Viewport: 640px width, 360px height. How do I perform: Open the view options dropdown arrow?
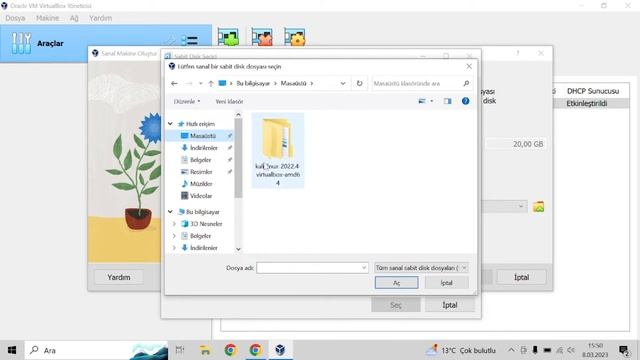point(431,101)
